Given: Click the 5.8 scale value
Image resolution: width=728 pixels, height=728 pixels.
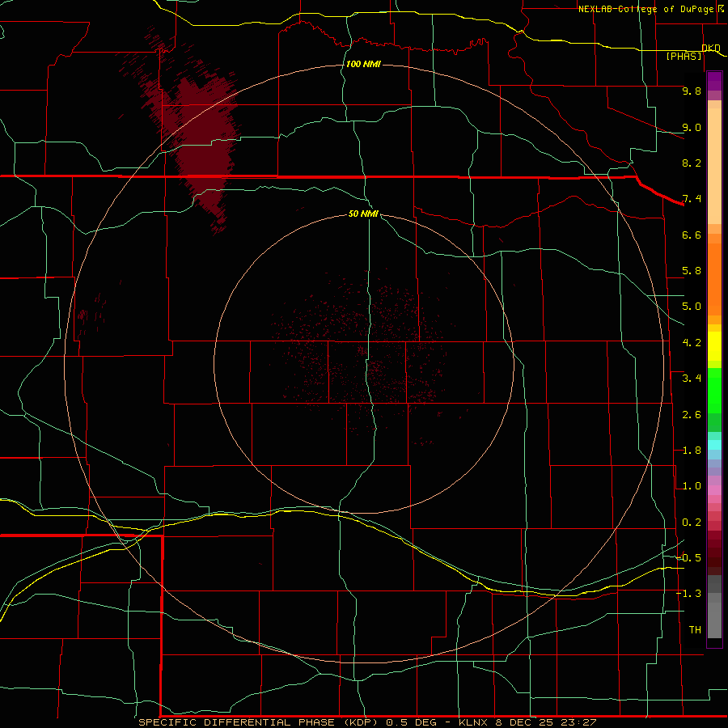Looking at the screenshot, I should point(692,271).
